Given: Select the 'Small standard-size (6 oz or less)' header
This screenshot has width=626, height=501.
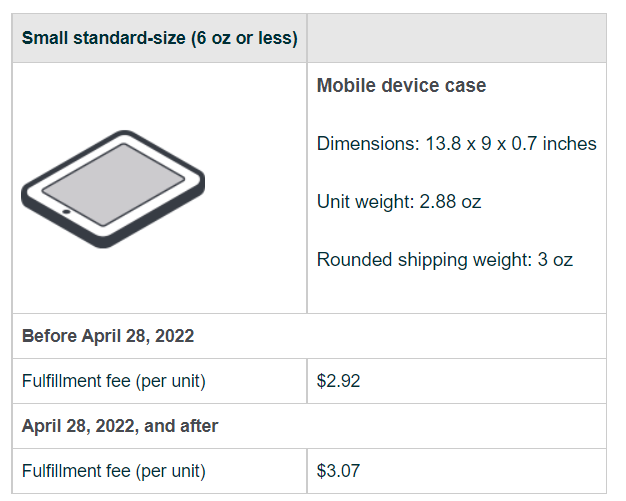Looking at the screenshot, I should tap(159, 39).
